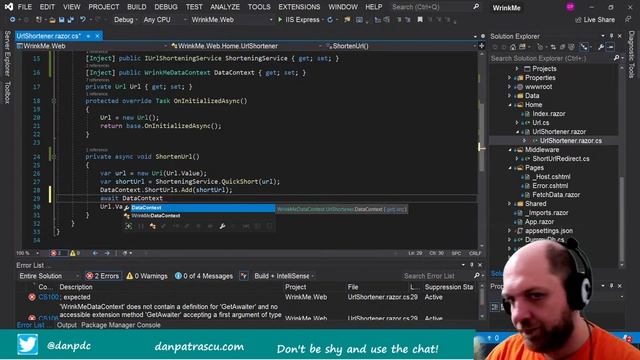The image size is (640, 360).
Task: Toggle the highlighted view button in Solution Explorer toolbar
Action: (584, 47)
